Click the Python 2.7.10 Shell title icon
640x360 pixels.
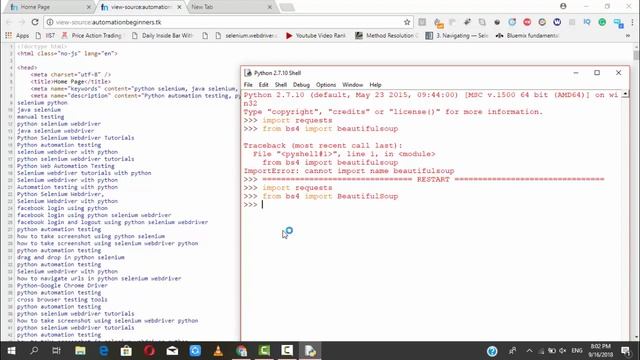point(248,73)
